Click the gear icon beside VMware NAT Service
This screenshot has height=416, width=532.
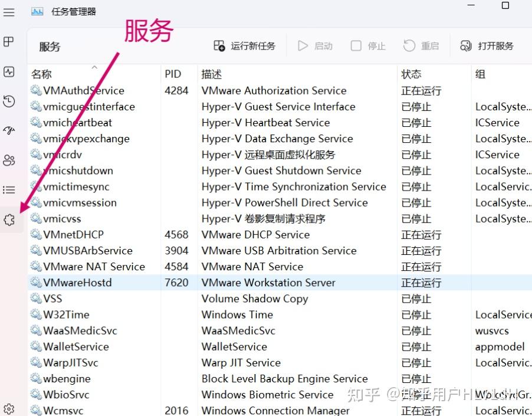tap(36, 266)
